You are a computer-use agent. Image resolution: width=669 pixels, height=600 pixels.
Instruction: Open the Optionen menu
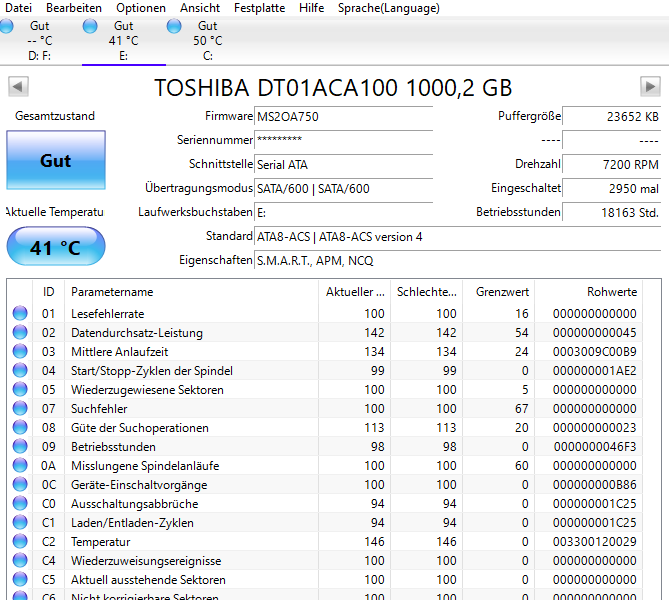141,8
